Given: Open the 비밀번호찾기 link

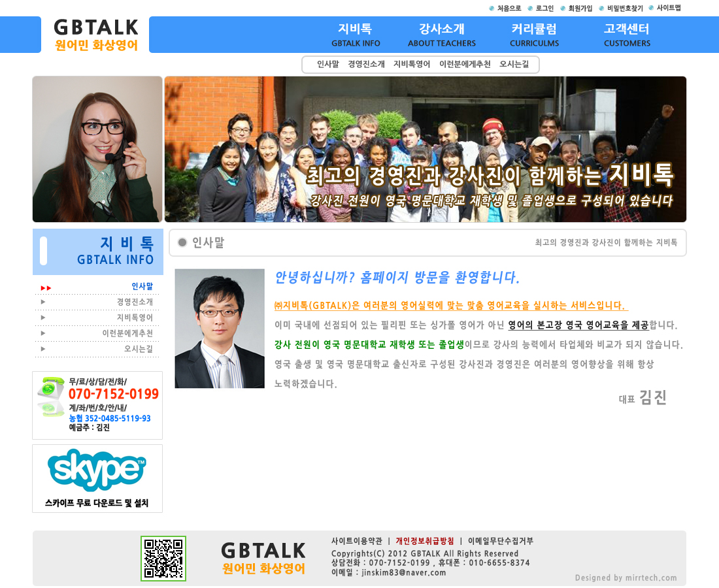Looking at the screenshot, I should click(x=624, y=8).
